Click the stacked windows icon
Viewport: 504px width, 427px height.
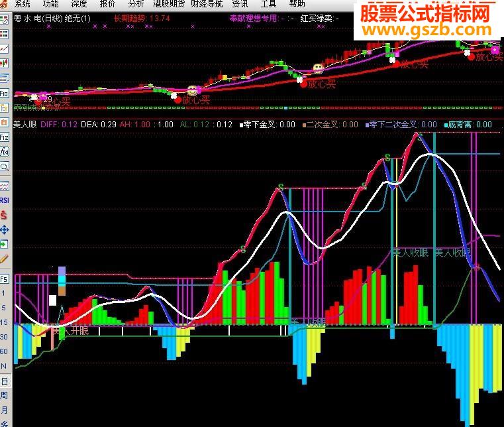tap(4, 78)
